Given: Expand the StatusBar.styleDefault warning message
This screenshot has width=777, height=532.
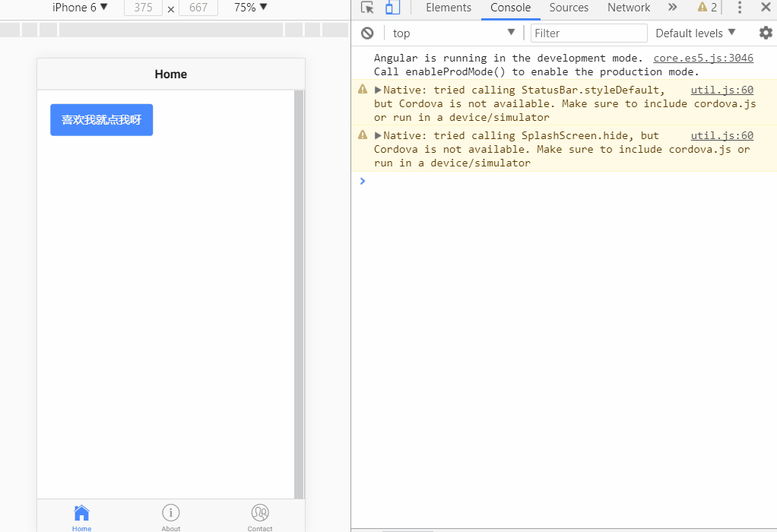Looking at the screenshot, I should click(x=378, y=90).
